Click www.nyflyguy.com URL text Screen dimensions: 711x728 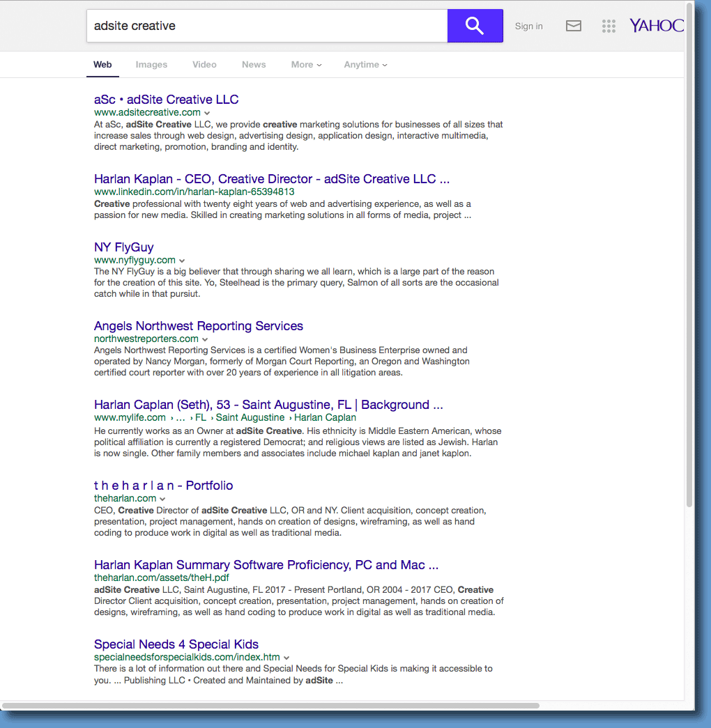coord(135,260)
